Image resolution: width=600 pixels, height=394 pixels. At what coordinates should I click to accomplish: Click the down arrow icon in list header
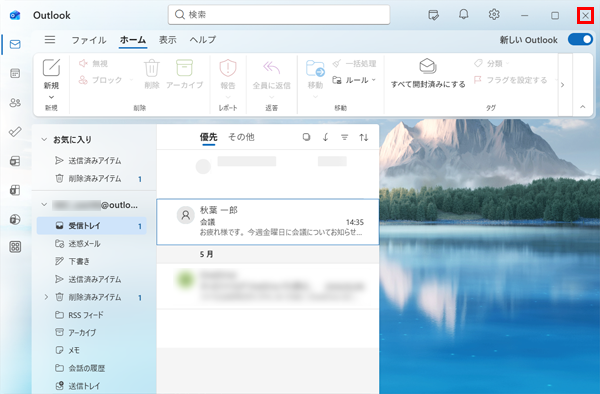pyautogui.click(x=325, y=137)
